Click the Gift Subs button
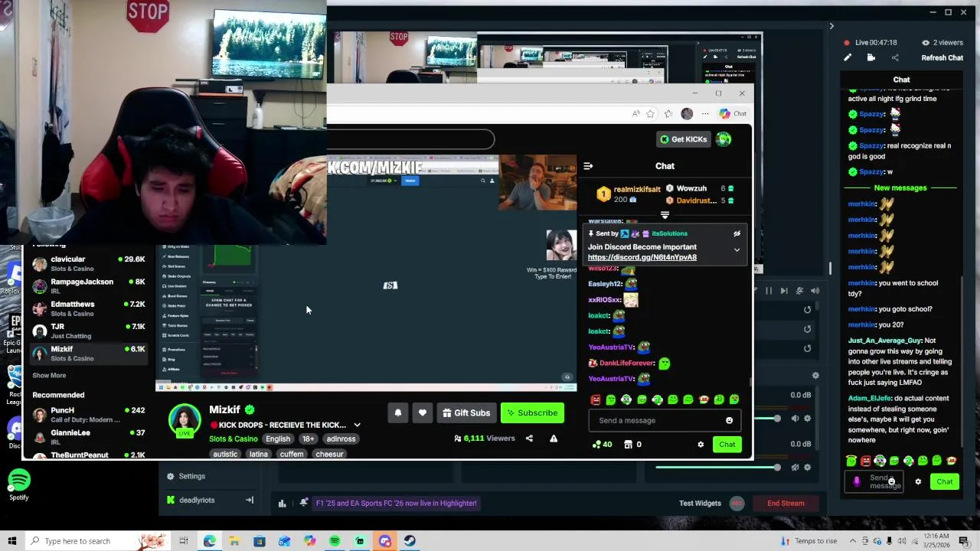Viewport: 980px width, 551px height. point(466,413)
